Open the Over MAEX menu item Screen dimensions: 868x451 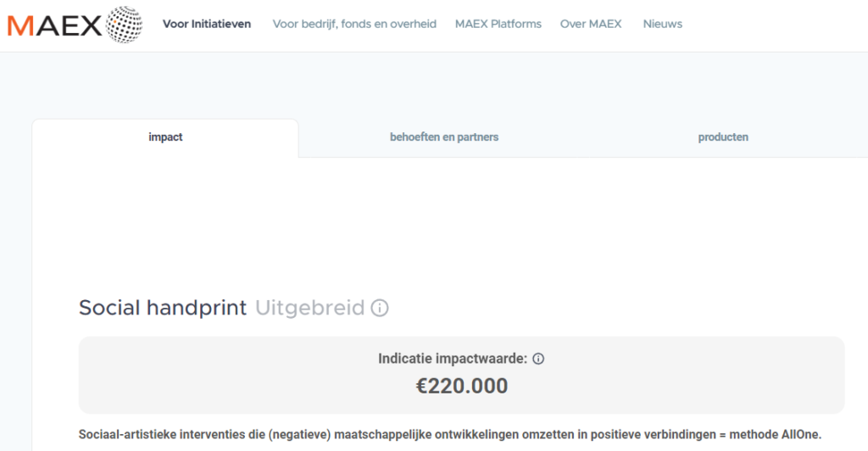pyautogui.click(x=591, y=24)
